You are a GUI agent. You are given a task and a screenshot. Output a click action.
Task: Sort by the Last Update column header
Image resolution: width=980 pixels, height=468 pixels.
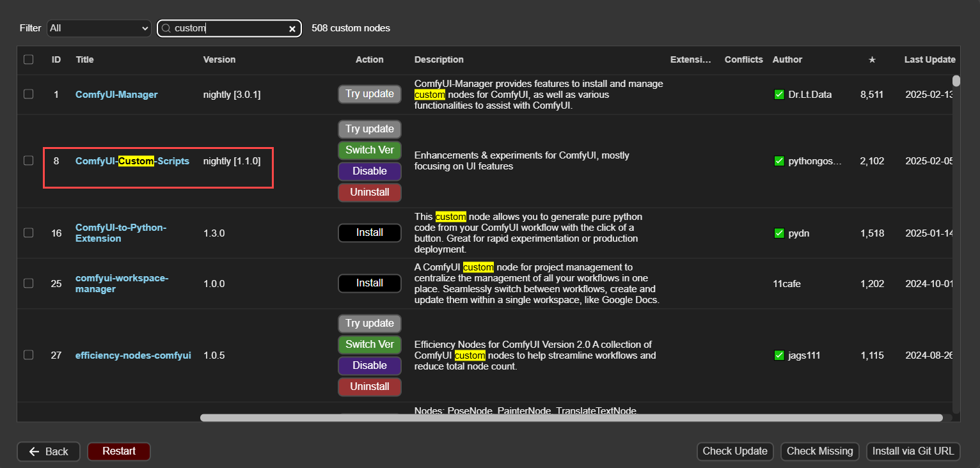(x=929, y=59)
